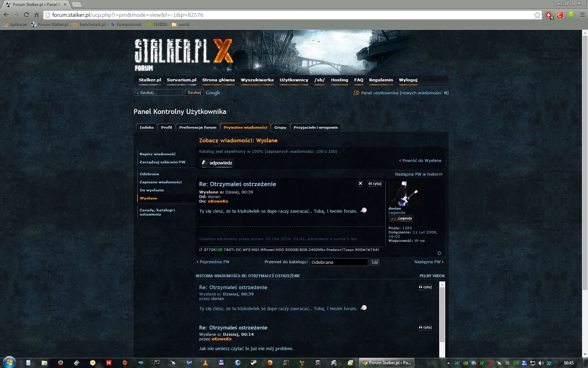The image size is (588, 368).
Task: Click Wyloguj to log out
Action: pyautogui.click(x=408, y=80)
